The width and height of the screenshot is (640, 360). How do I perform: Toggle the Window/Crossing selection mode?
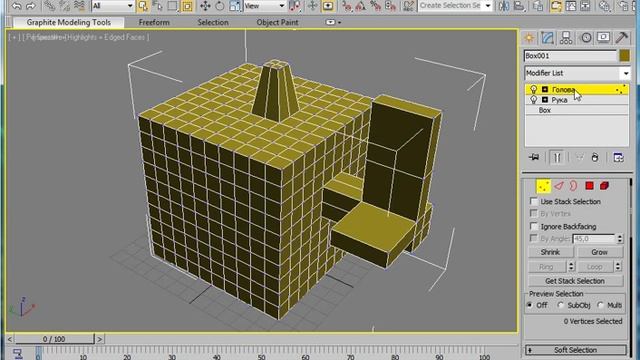tap(187, 6)
